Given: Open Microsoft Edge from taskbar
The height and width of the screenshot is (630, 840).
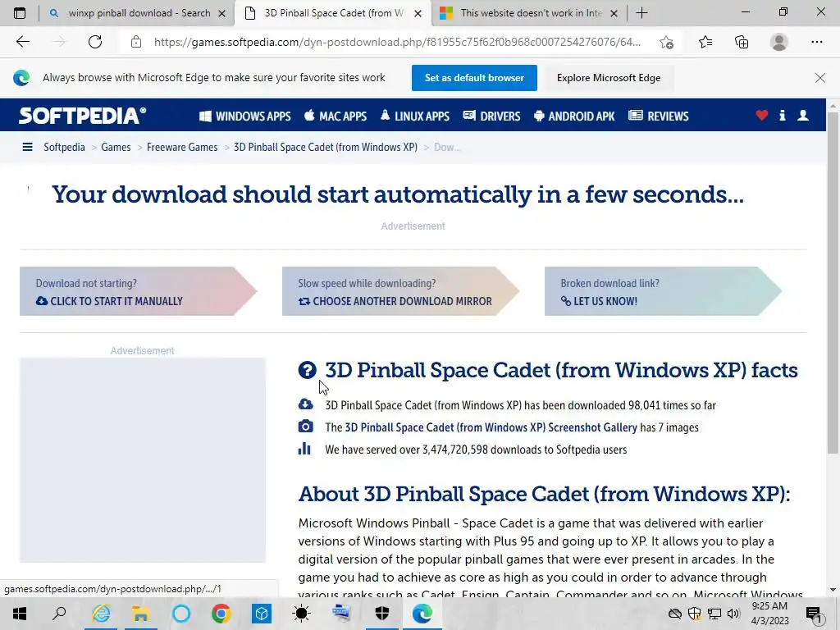Looking at the screenshot, I should pyautogui.click(x=422, y=614).
